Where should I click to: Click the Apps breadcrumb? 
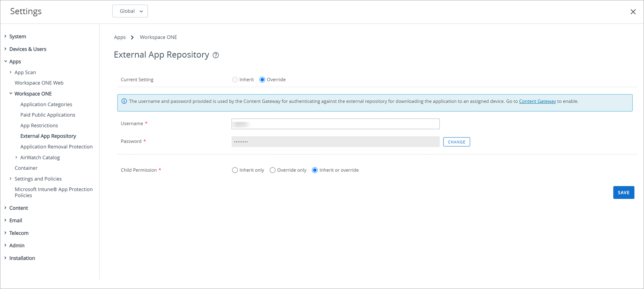120,37
